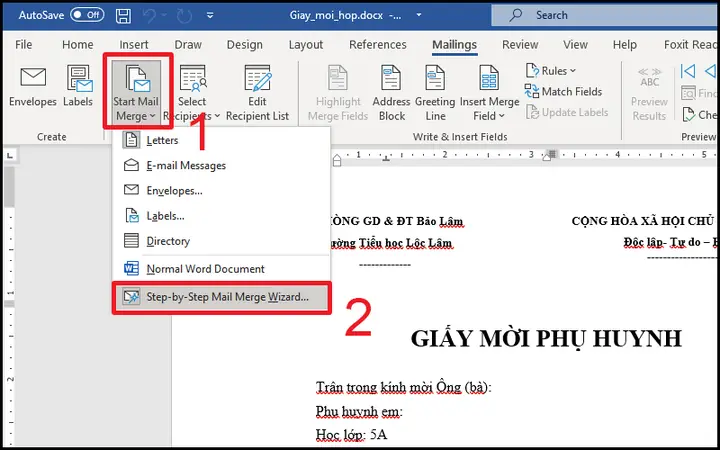Click the Redo icon in title bar

184,16
